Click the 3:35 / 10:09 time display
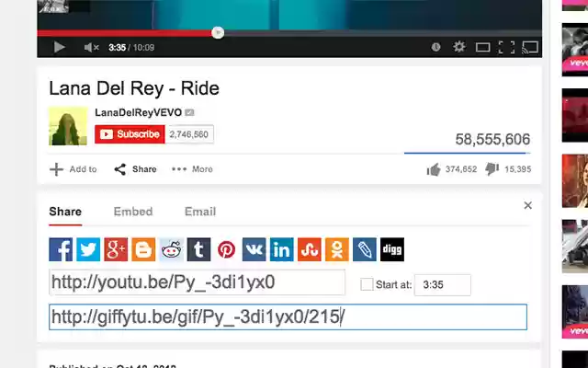Image resolution: width=588 pixels, height=368 pixels. pos(131,47)
